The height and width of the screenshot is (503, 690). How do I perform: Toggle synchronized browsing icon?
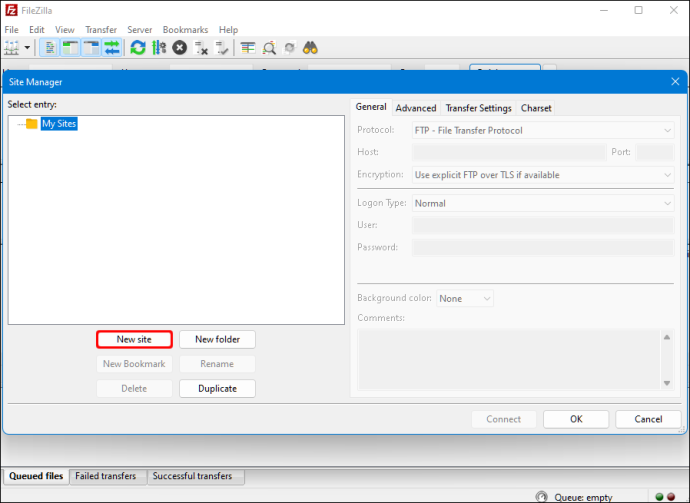(290, 48)
